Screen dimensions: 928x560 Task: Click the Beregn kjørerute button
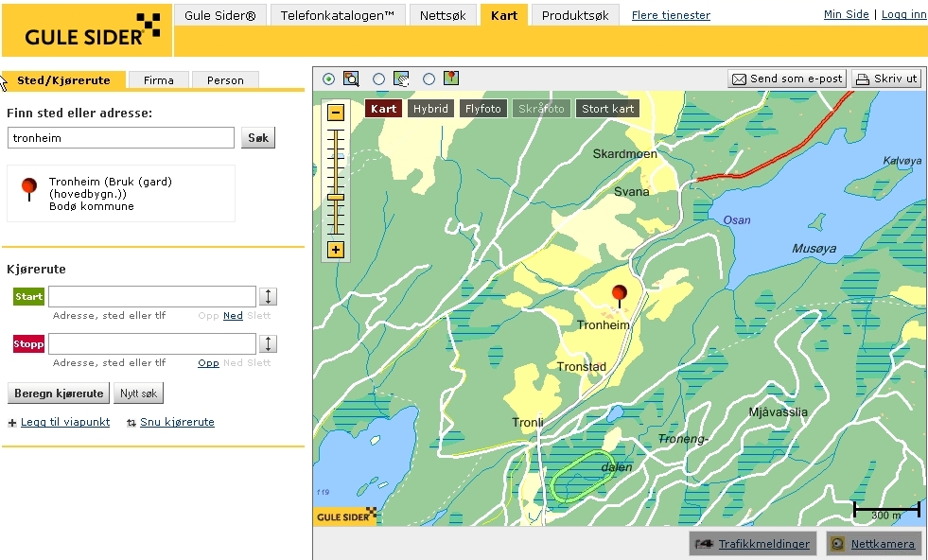point(59,394)
